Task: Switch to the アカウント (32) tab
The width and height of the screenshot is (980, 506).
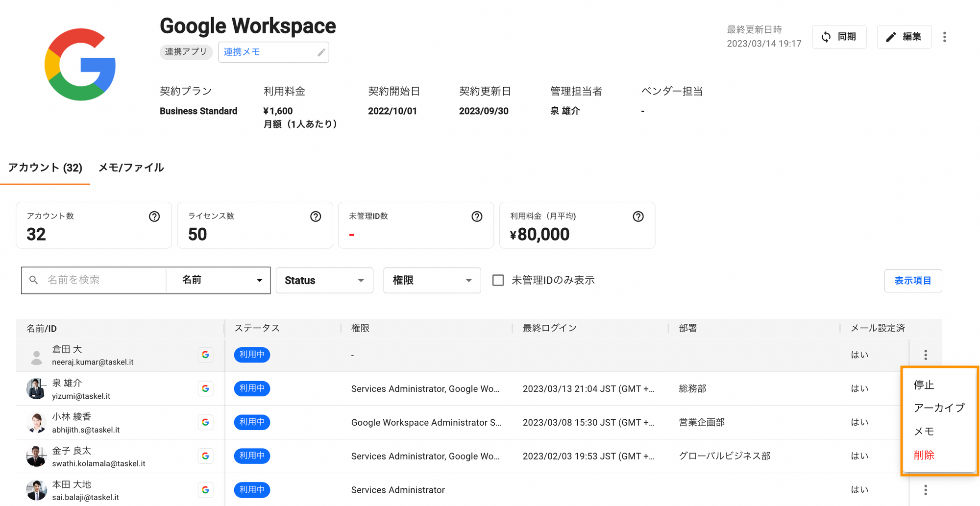Action: click(45, 168)
